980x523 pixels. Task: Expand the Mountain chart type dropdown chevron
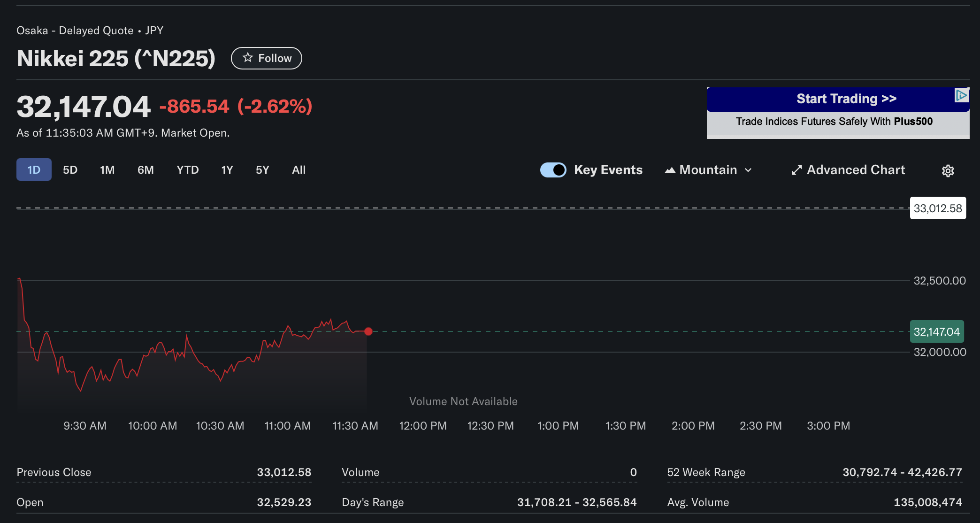click(748, 170)
